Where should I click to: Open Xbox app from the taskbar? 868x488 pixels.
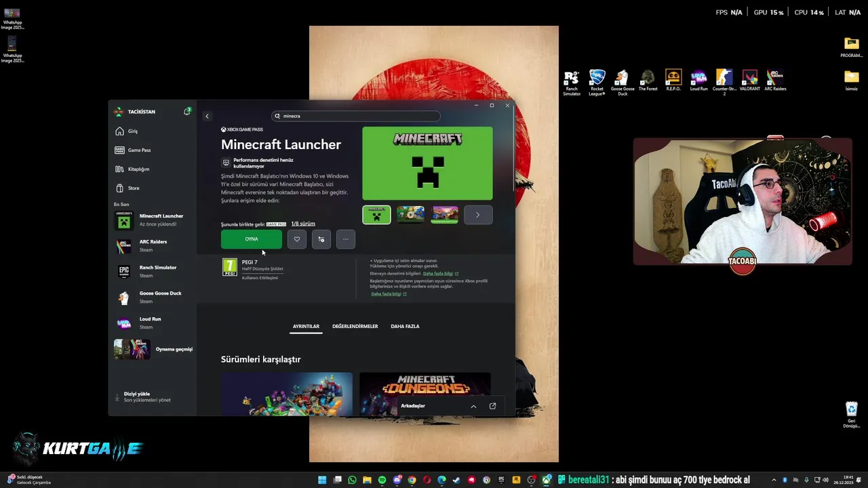point(546,480)
